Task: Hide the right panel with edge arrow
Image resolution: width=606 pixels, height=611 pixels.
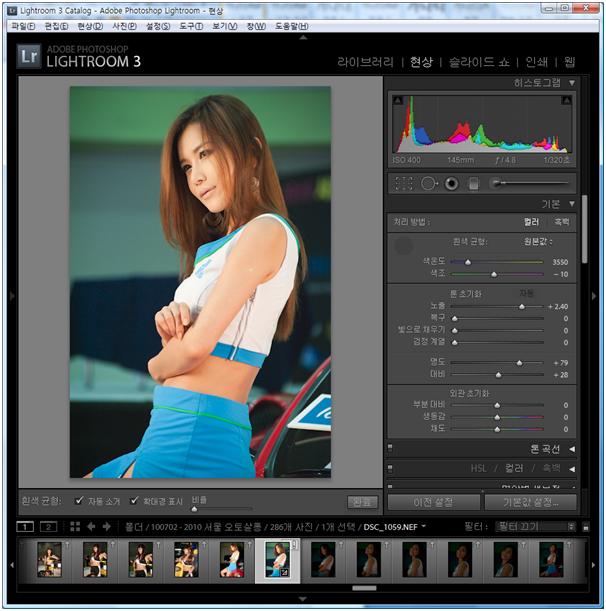Action: point(594,296)
